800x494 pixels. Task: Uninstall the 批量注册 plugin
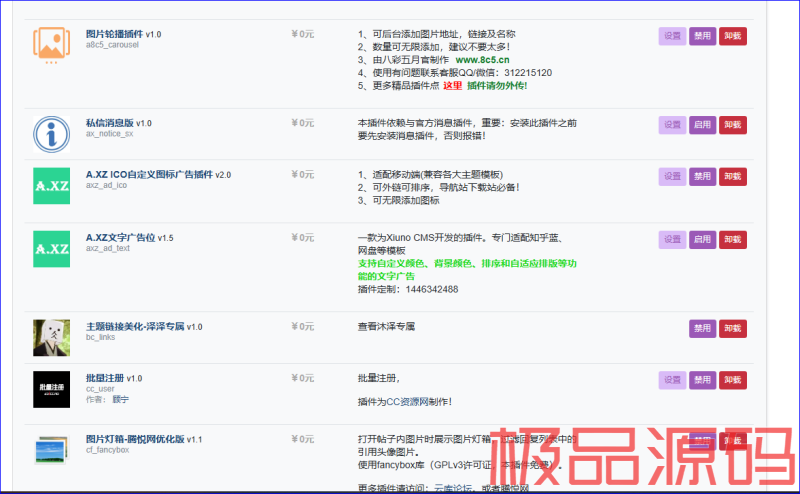point(733,380)
